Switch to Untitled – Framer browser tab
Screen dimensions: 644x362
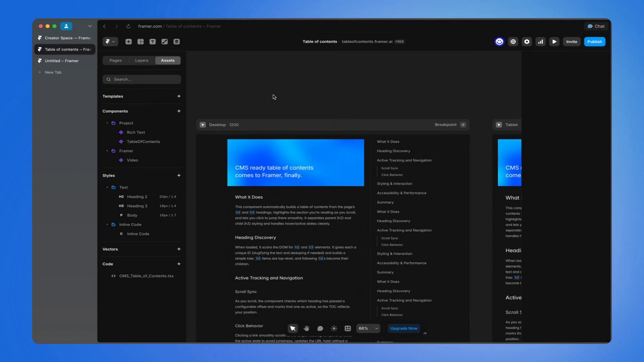[x=64, y=61]
